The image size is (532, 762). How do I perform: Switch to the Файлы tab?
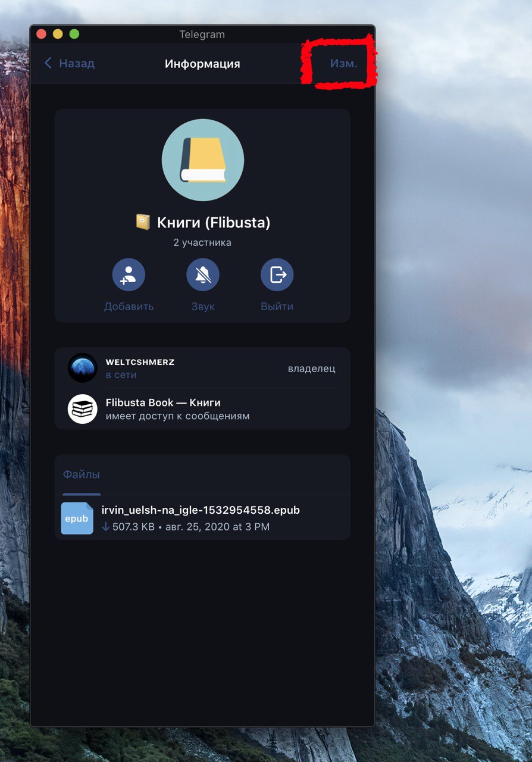coord(82,475)
